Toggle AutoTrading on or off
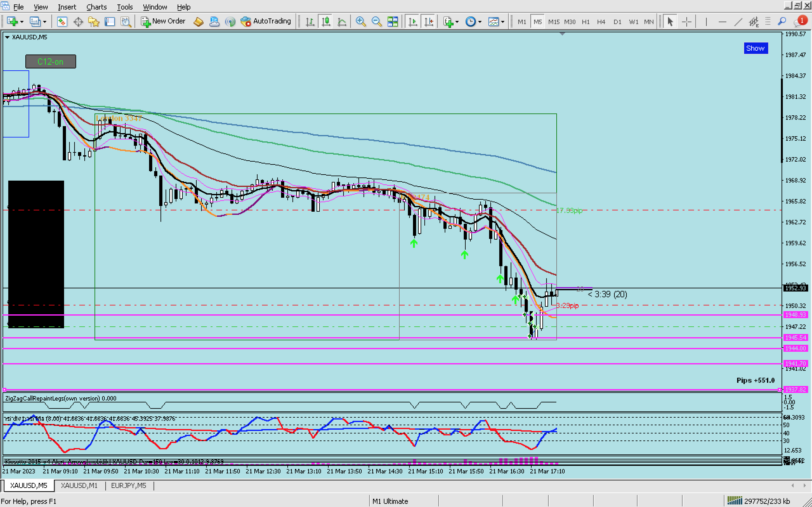 tap(266, 22)
